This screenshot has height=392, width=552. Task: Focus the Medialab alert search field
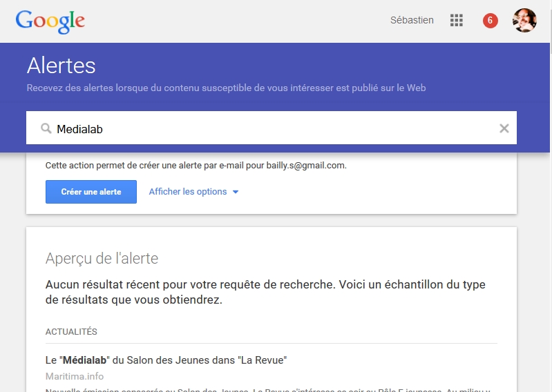click(272, 128)
